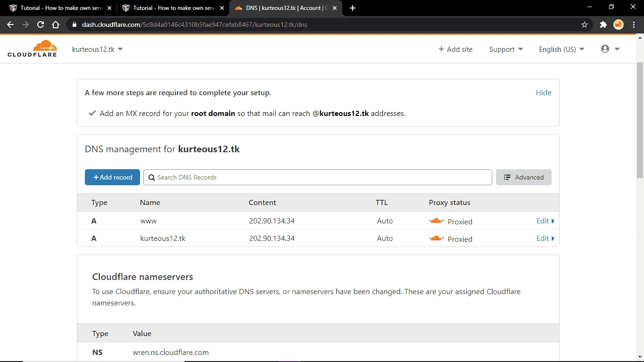
Task: Close the first Tutorial tab
Action: (x=109, y=8)
